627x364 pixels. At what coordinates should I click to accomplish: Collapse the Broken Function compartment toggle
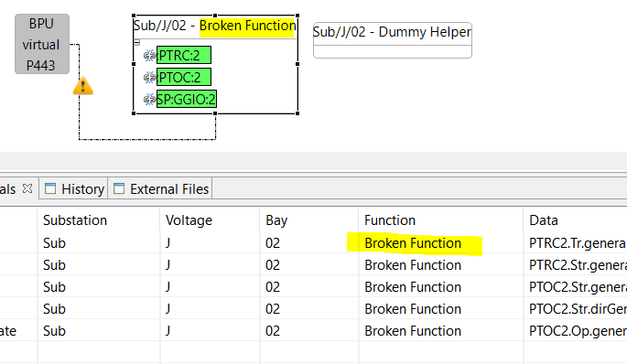pyautogui.click(x=136, y=42)
